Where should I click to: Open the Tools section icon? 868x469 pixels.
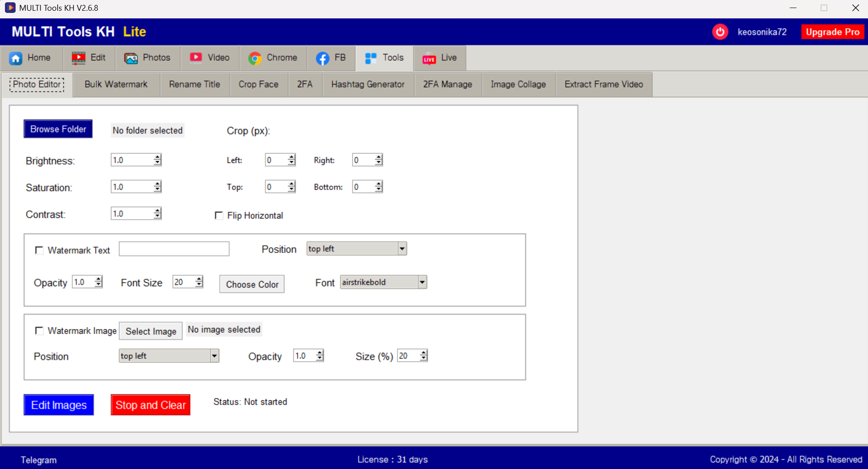370,58
